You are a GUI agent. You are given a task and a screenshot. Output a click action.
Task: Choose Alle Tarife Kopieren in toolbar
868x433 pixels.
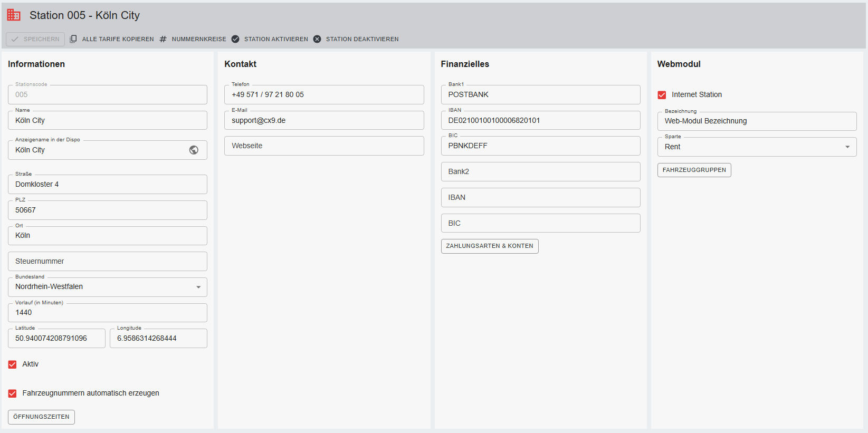[118, 39]
